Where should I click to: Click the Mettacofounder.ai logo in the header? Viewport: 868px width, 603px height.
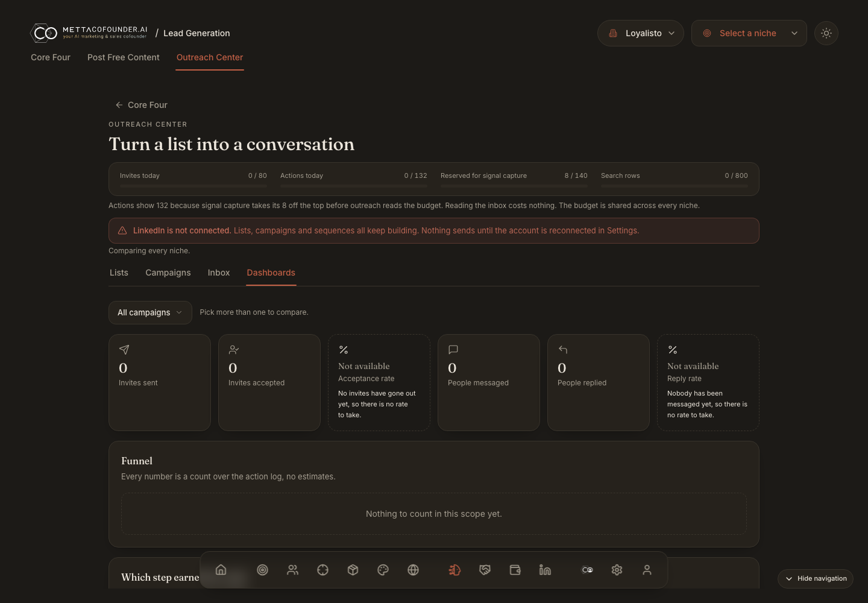[89, 33]
